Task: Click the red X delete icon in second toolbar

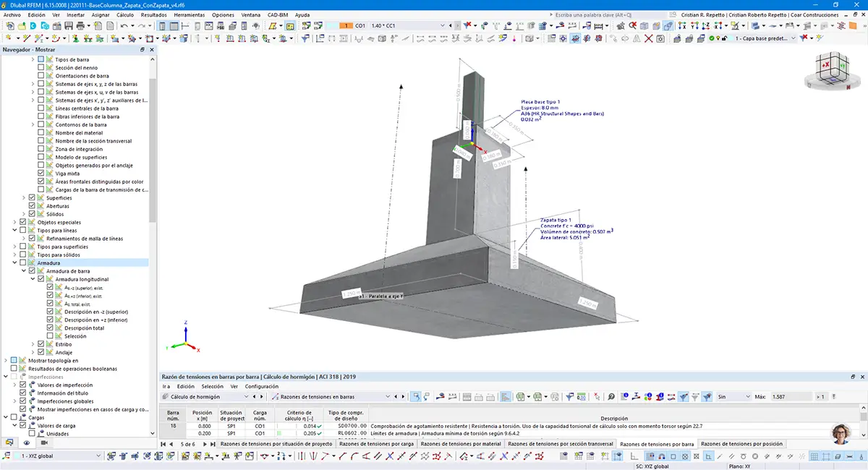Action: pyautogui.click(x=648, y=38)
